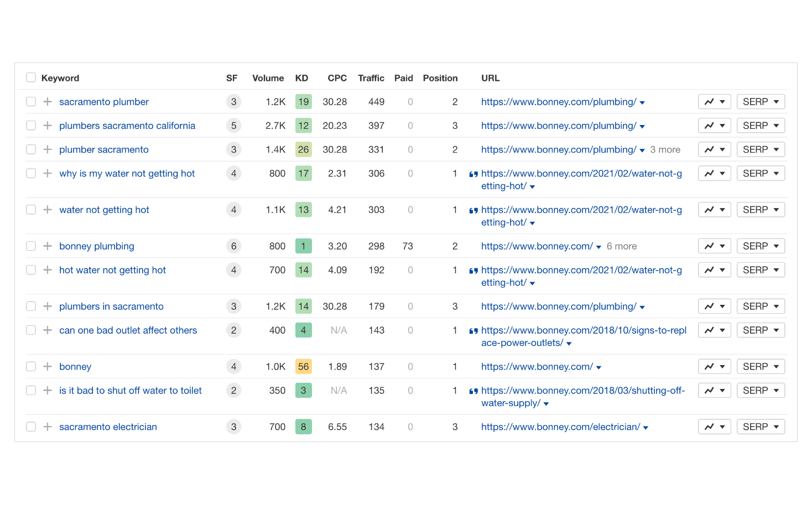Open trend chart button for sacramento plumber
812x509 pixels.
[715, 102]
